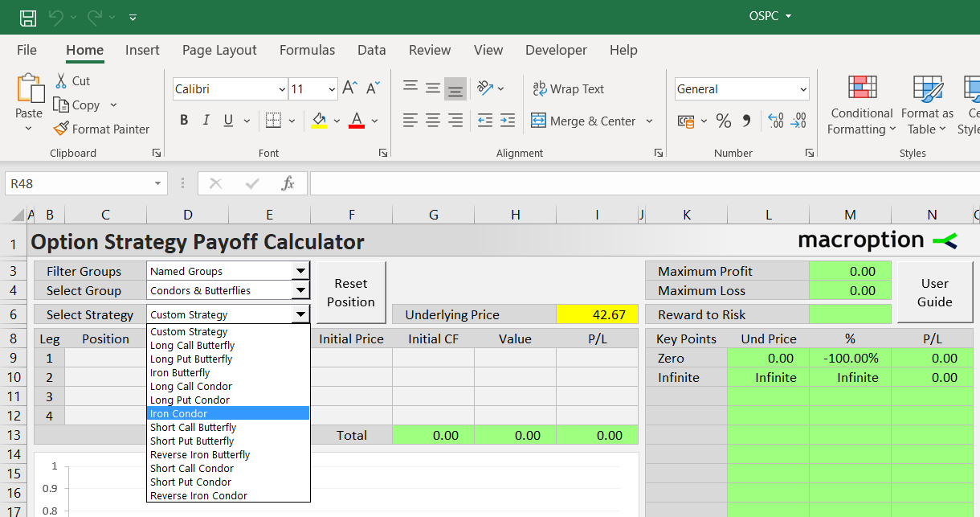This screenshot has height=517, width=980.
Task: Open the font size dropdown
Action: pos(331,89)
